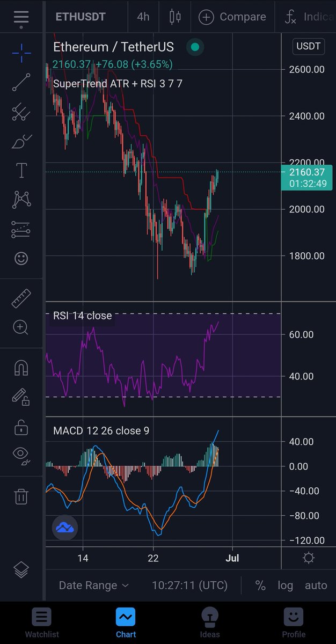
Task: Toggle auto scale mode
Action: [x=316, y=585]
